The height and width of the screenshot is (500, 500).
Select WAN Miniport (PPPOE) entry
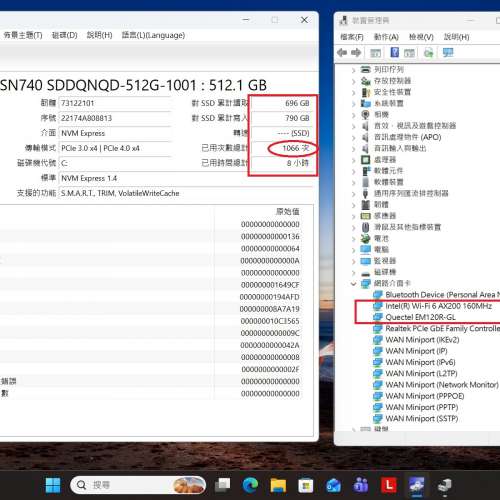click(425, 396)
